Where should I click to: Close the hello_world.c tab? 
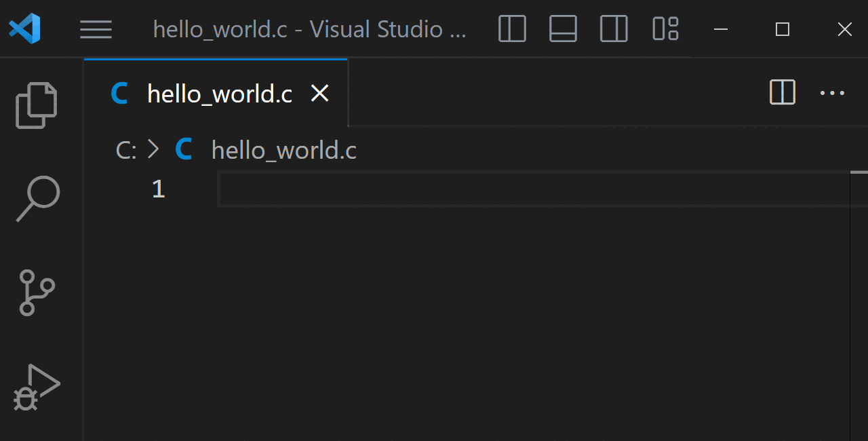pyautogui.click(x=319, y=93)
